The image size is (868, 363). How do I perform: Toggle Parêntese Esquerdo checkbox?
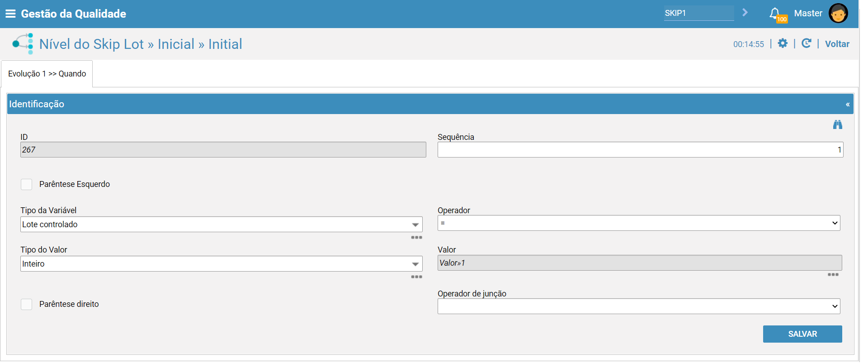[x=27, y=184]
